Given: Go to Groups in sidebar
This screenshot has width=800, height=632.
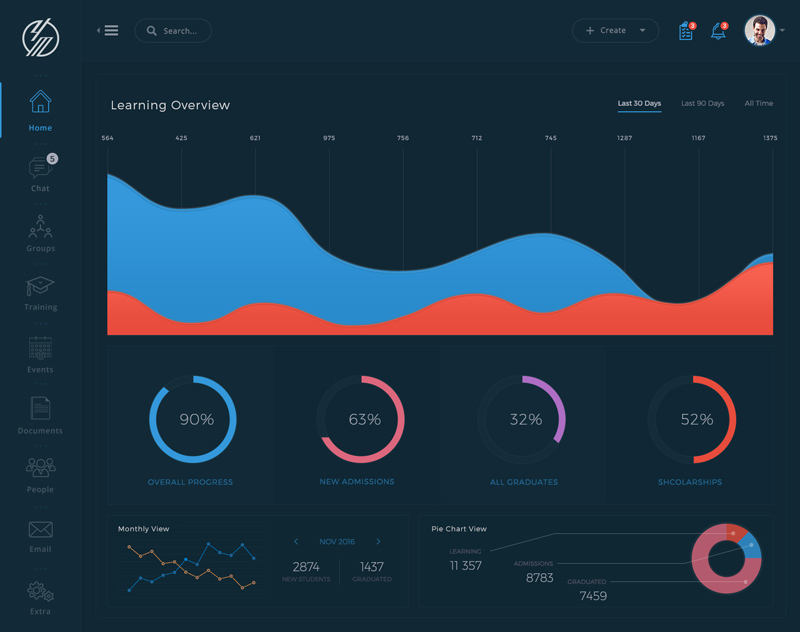Looking at the screenshot, I should (x=40, y=227).
